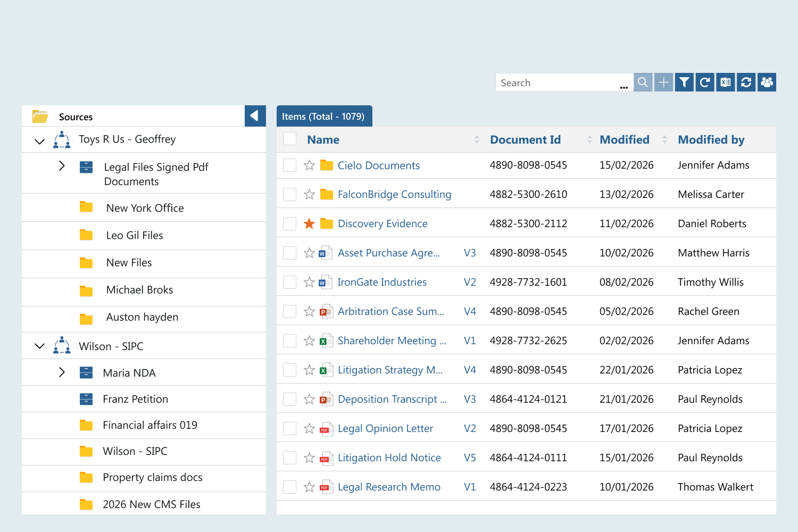Open the Cielo Documents folder link
The height and width of the screenshot is (532, 798).
tap(378, 165)
